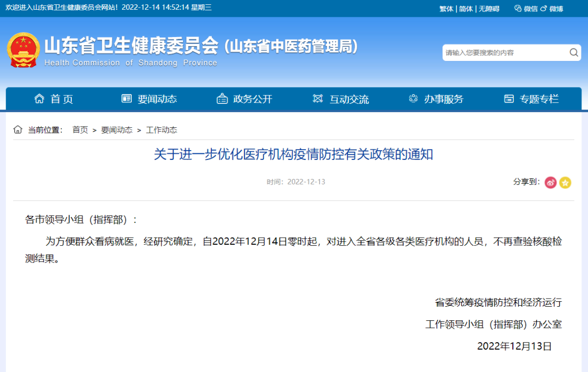588x372 pixels.
Task: Go to 工作动态 in breadcrumb
Action: 161,129
